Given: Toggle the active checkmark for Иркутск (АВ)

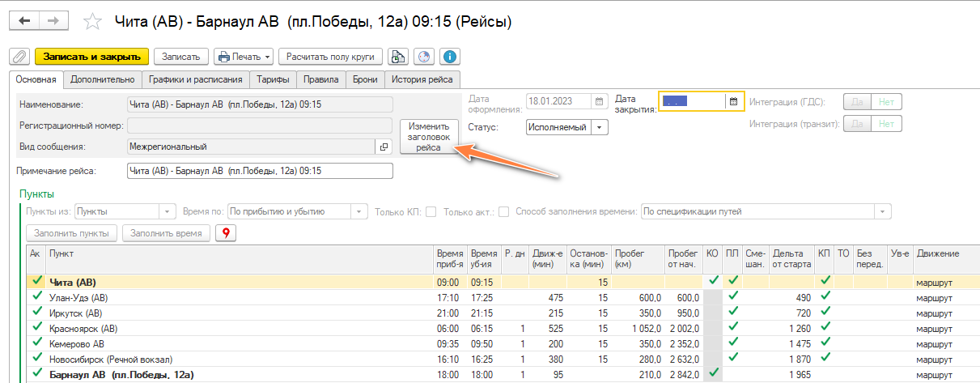Looking at the screenshot, I should pyautogui.click(x=36, y=313).
